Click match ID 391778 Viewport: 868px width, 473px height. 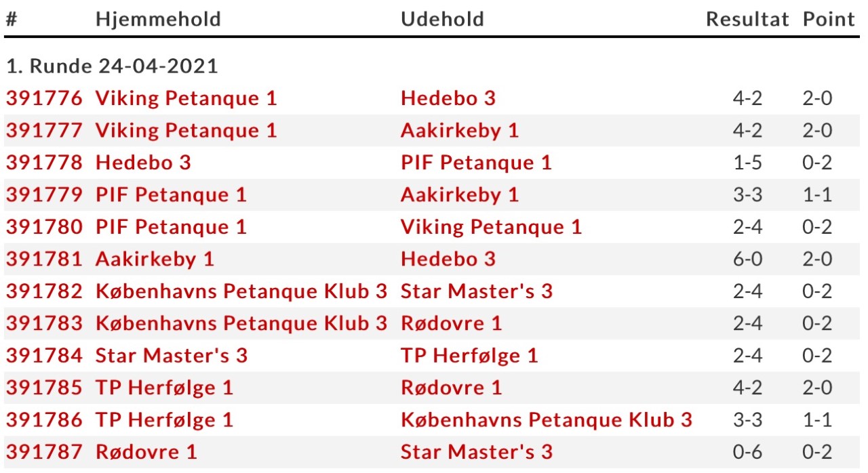point(44,163)
